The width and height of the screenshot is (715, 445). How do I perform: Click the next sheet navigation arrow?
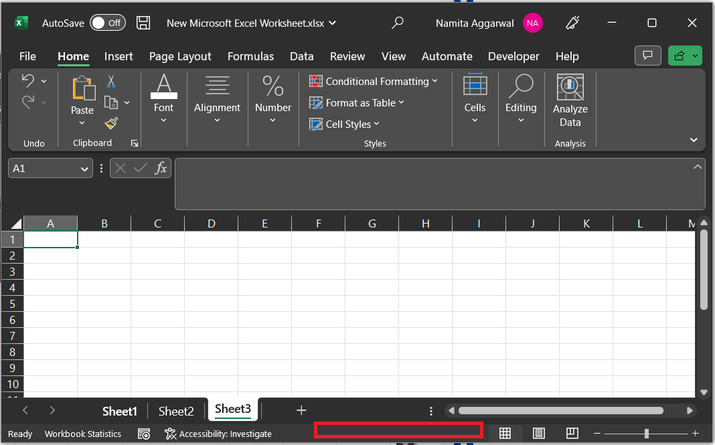pos(52,410)
